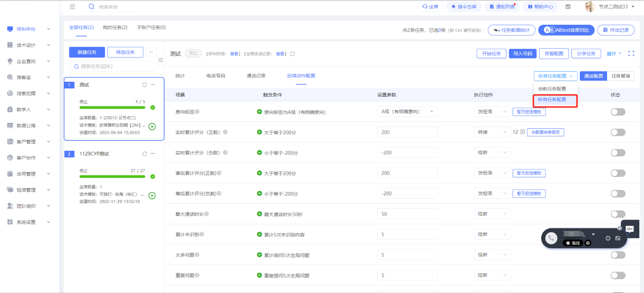Click help icon next to 意向标签
The image size is (644, 293).
pos(197,112)
